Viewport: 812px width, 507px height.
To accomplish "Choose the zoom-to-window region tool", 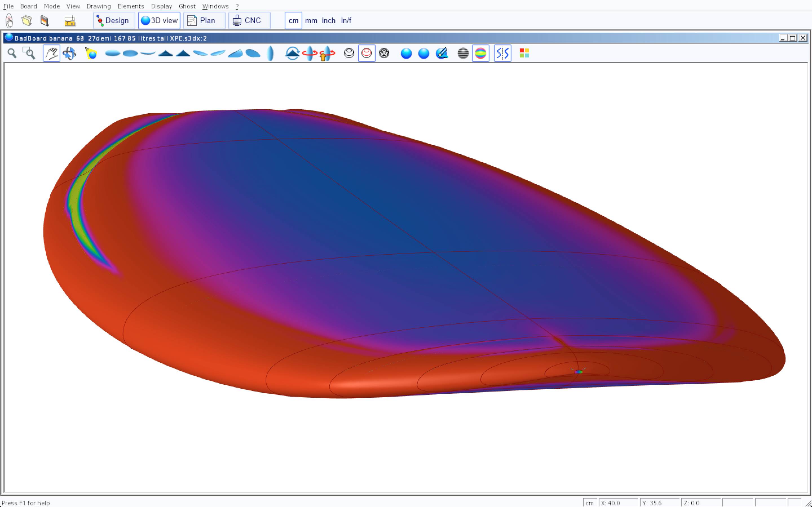I will point(29,53).
